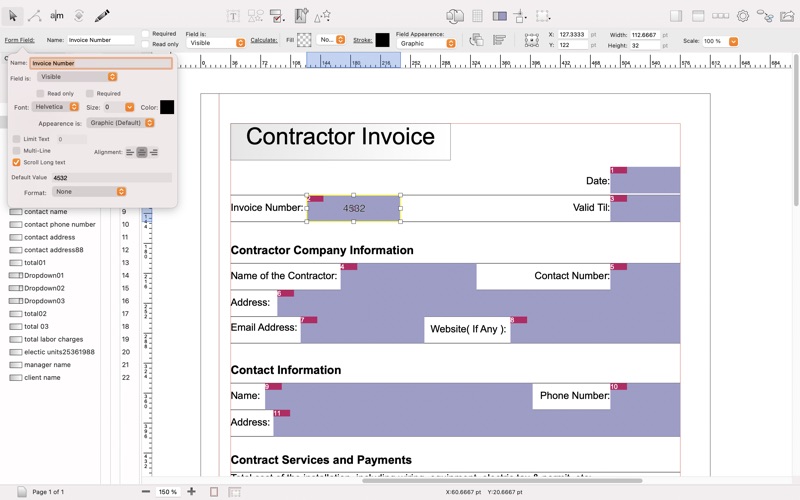Click the single page view button
The width and height of the screenshot is (800, 500).
[x=214, y=492]
